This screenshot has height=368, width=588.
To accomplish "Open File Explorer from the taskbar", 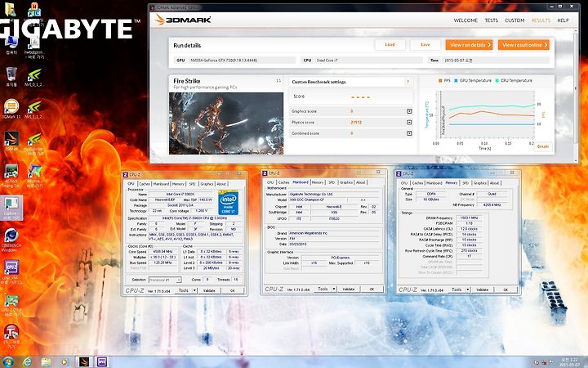I will click(x=46, y=362).
